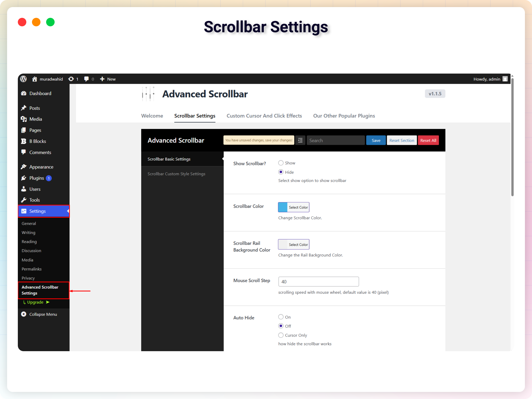The width and height of the screenshot is (532, 399).
Task: Select Scrollbar Custom Style Settings section
Action: coord(182,174)
